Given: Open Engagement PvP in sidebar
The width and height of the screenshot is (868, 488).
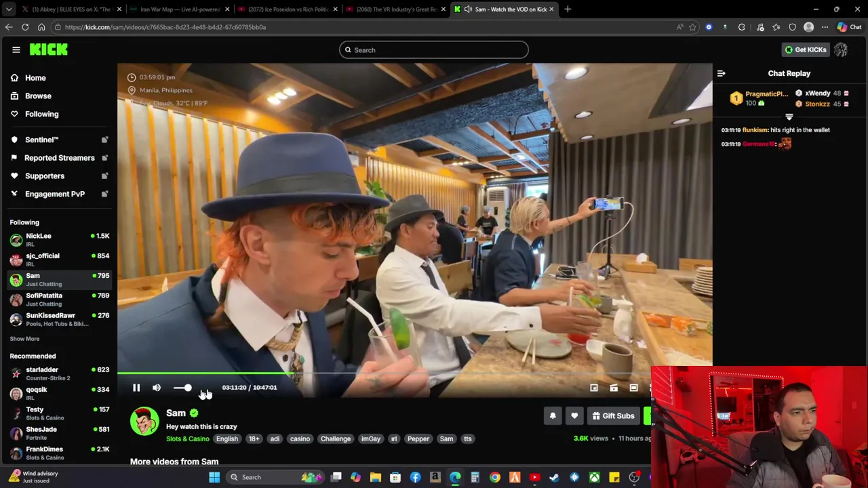Looking at the screenshot, I should click(x=54, y=194).
